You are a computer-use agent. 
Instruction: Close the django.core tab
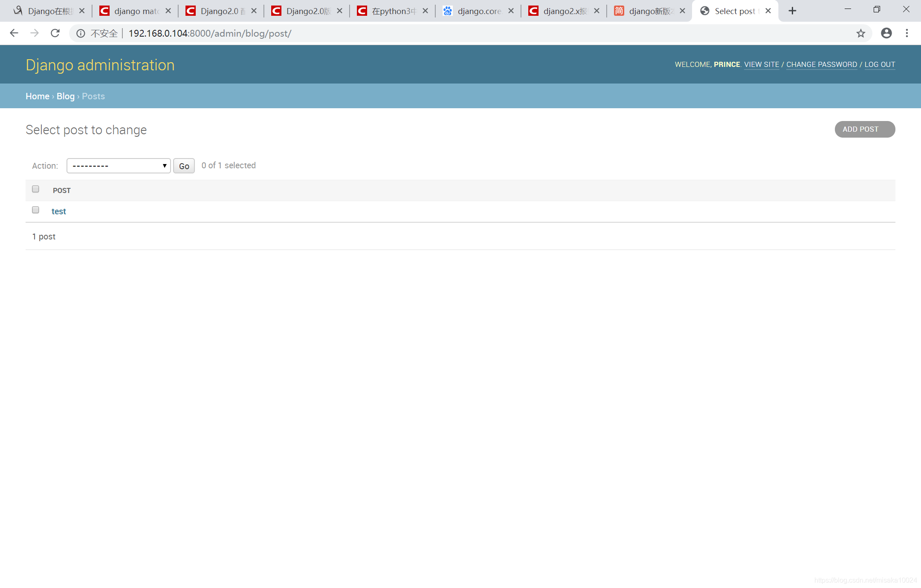click(511, 11)
